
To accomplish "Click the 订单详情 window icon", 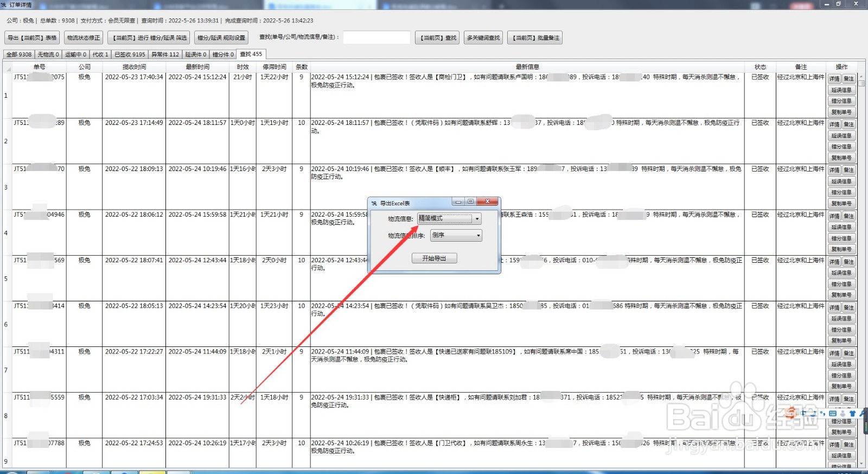I will 4,4.
